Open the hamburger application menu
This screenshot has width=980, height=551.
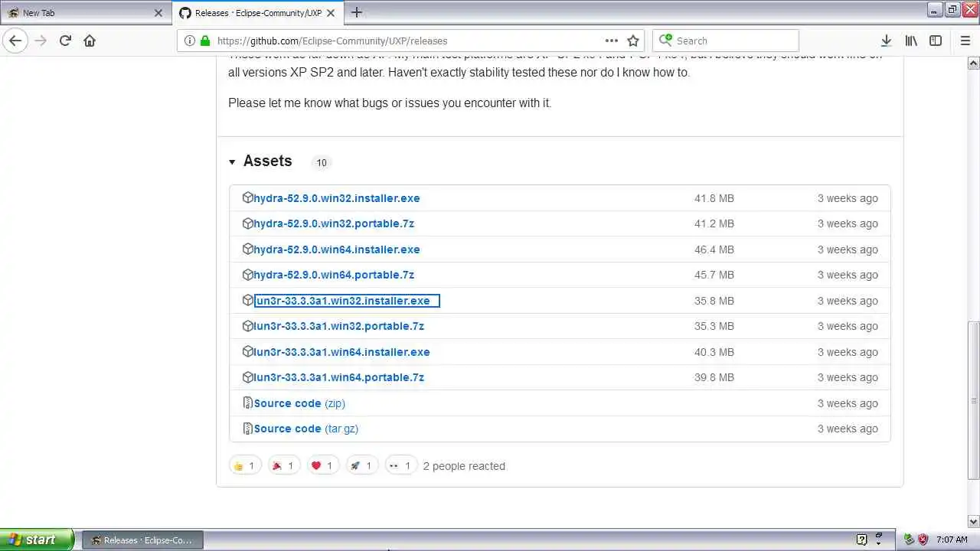(x=965, y=41)
